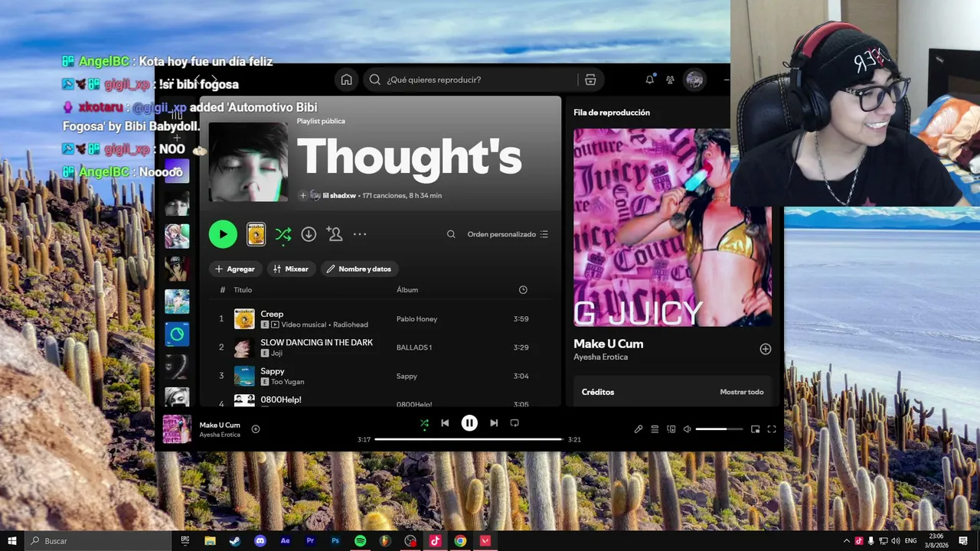Open After Effects from taskbar
The width and height of the screenshot is (980, 551).
click(x=286, y=541)
